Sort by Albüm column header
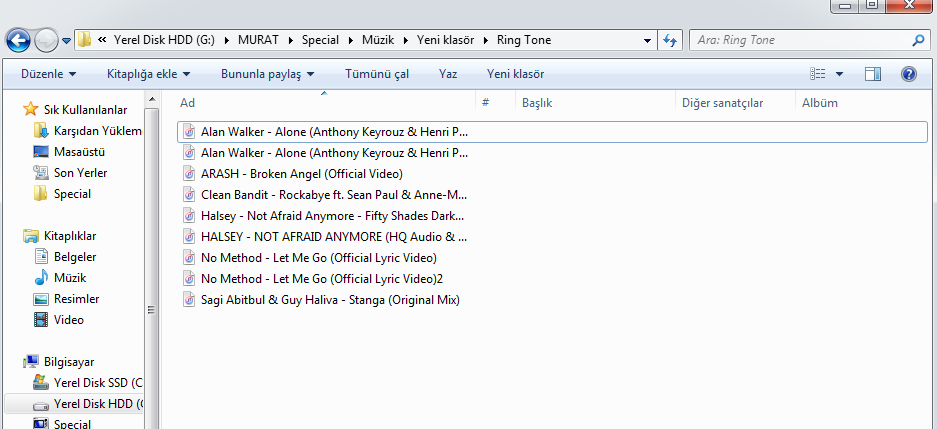This screenshot has height=429, width=937. point(820,103)
